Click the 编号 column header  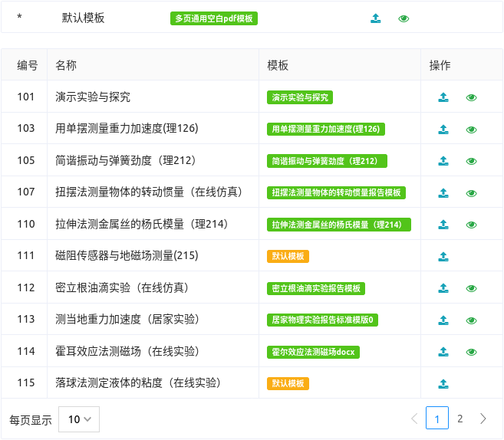[x=28, y=66]
